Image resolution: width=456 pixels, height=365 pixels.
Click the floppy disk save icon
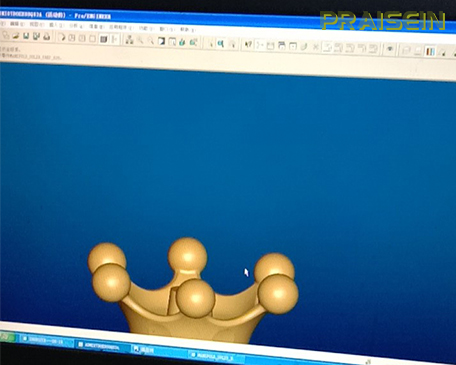pos(26,36)
